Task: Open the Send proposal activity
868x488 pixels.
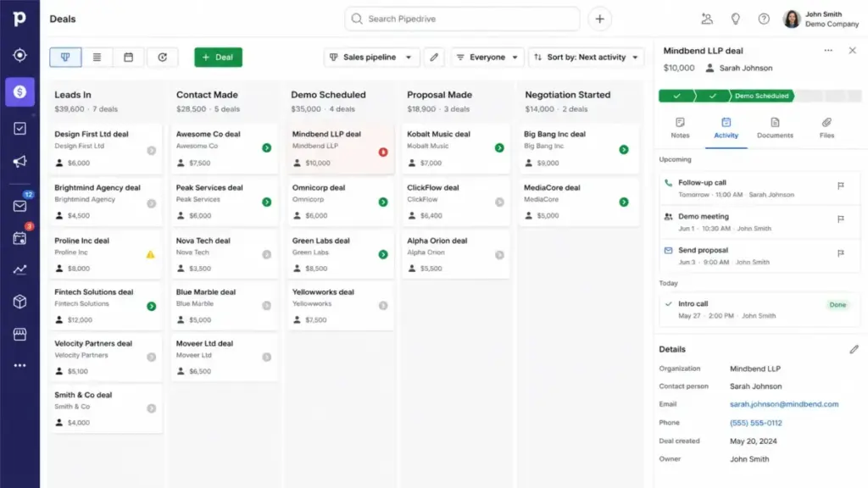Action: (759, 256)
